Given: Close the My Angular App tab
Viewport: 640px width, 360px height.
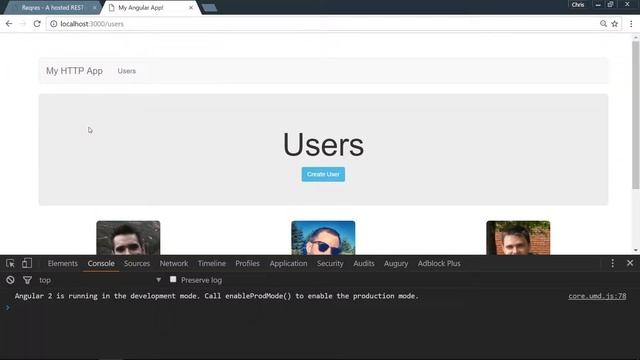Looking at the screenshot, I should pyautogui.click(x=191, y=8).
